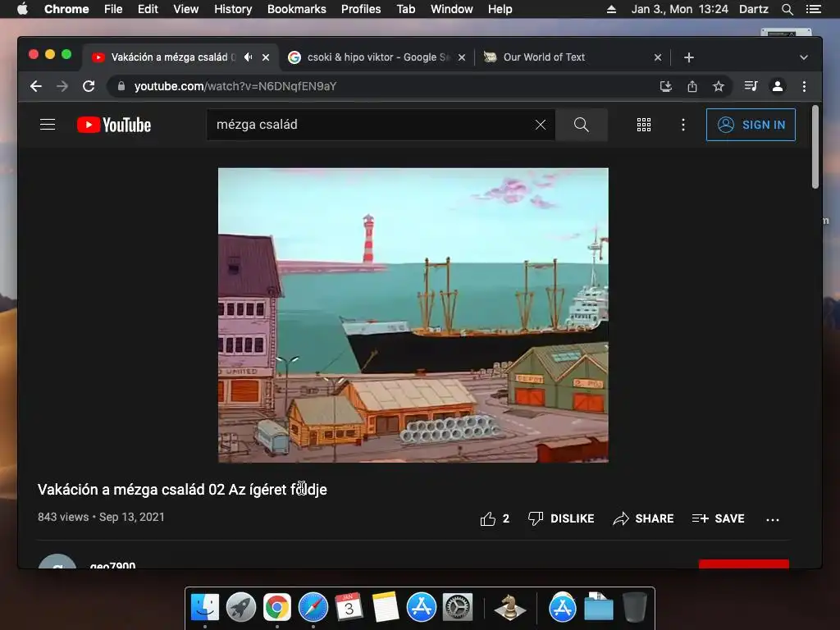Close the csoki & hipo viktor tab
Viewport: 840px width, 630px height.
point(462,57)
